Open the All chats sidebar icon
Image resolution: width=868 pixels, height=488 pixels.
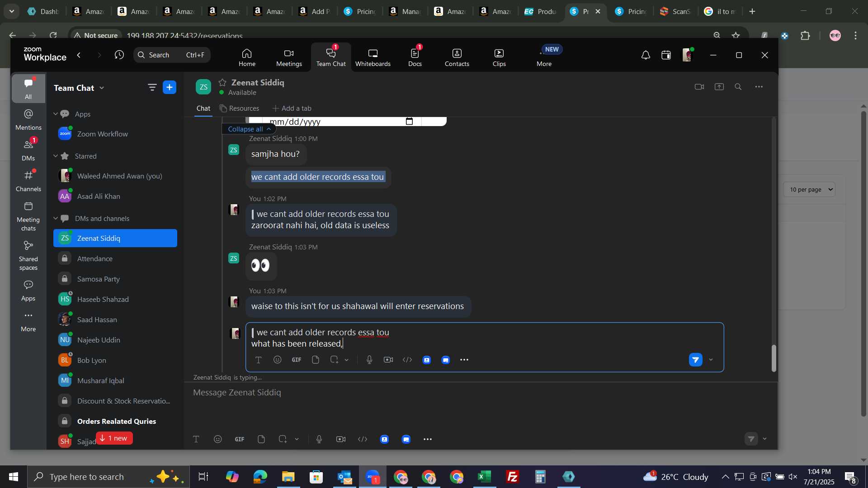(28, 89)
